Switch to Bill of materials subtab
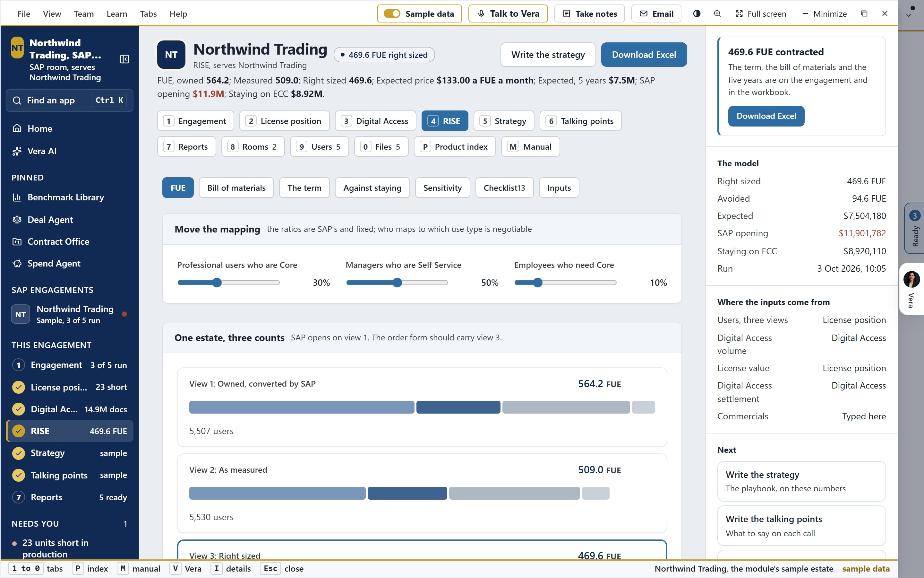Viewport: 924px width, 578px height. tap(236, 188)
